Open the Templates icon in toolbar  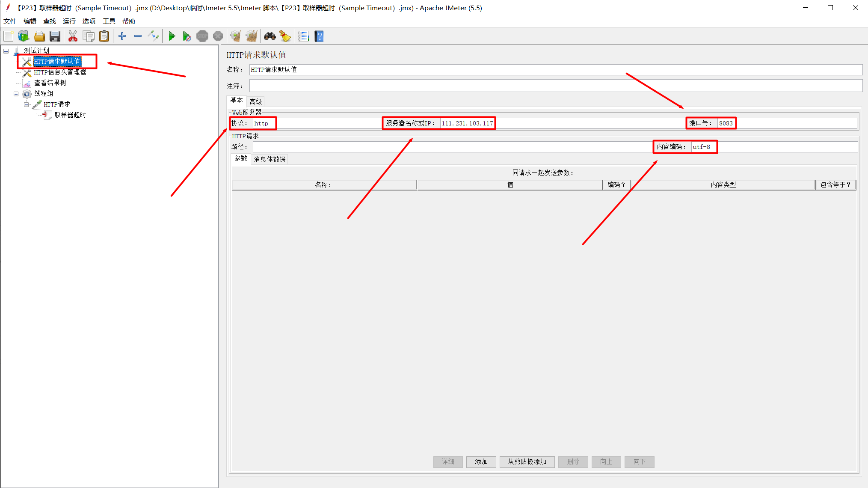point(24,36)
